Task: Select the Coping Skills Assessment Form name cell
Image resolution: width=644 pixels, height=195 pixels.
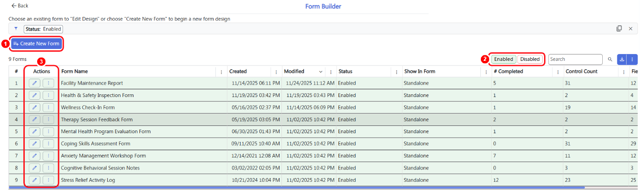Action: point(143,144)
